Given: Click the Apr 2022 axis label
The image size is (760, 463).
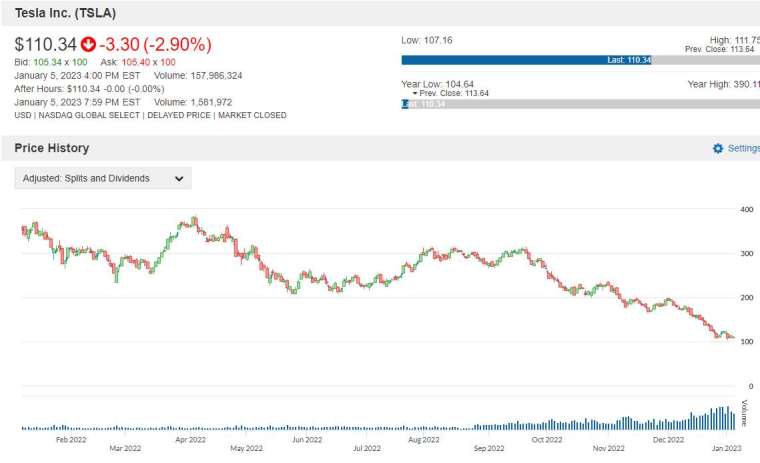Looking at the screenshot, I should 190,440.
